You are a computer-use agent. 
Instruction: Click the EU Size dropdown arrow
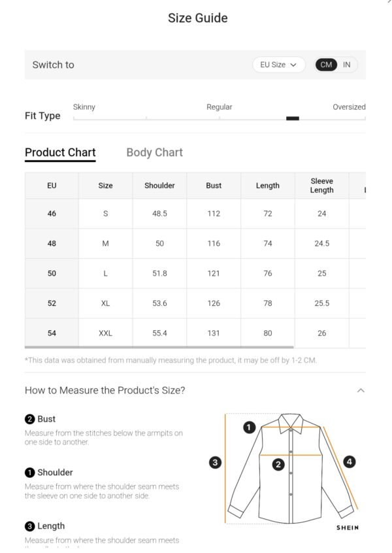click(x=293, y=65)
